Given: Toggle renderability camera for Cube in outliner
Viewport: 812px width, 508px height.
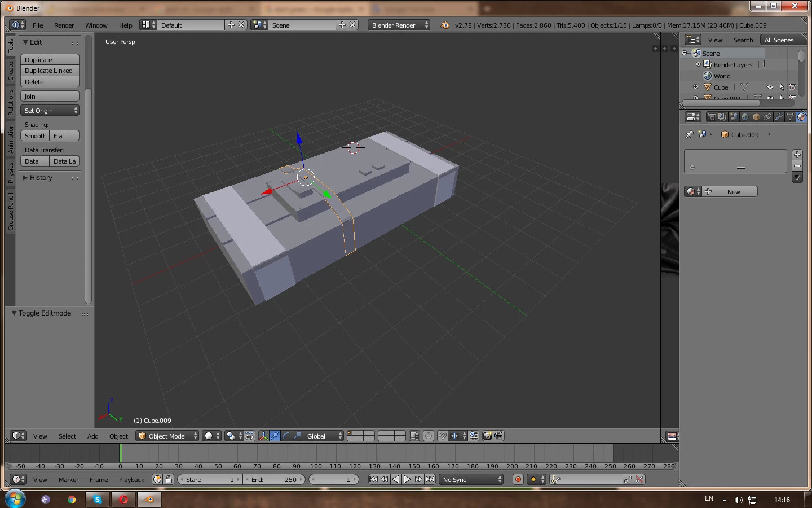Looking at the screenshot, I should tap(793, 87).
